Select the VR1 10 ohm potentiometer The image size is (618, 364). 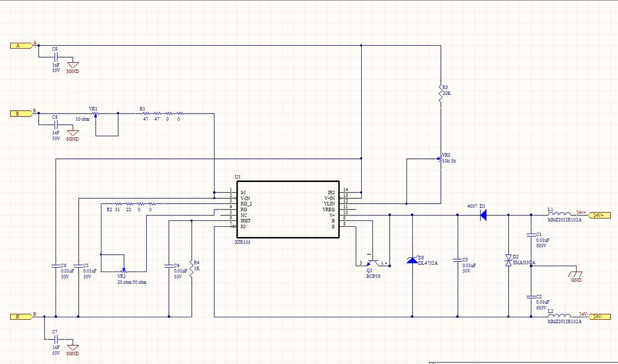96,114
